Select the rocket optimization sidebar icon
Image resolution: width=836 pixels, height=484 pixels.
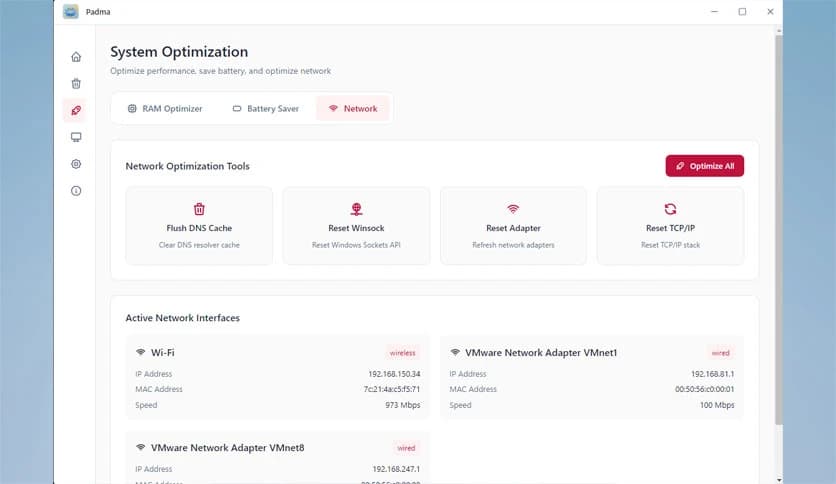76,110
